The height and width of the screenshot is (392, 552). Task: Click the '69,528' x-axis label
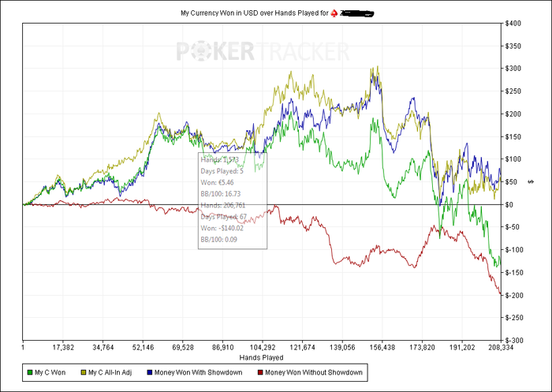183,348
